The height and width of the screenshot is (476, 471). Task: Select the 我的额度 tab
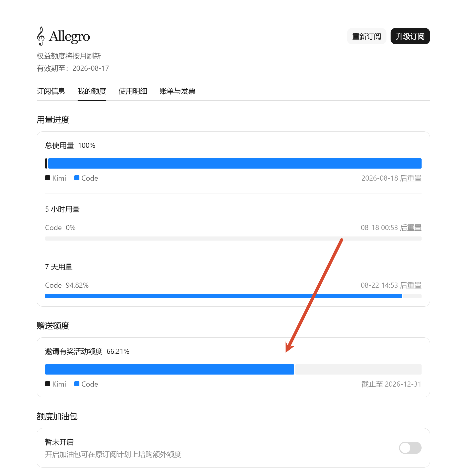(x=92, y=91)
